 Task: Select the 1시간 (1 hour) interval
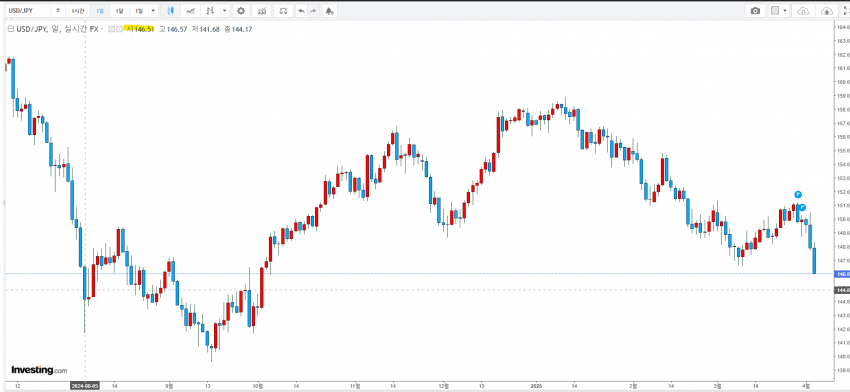click(x=79, y=10)
